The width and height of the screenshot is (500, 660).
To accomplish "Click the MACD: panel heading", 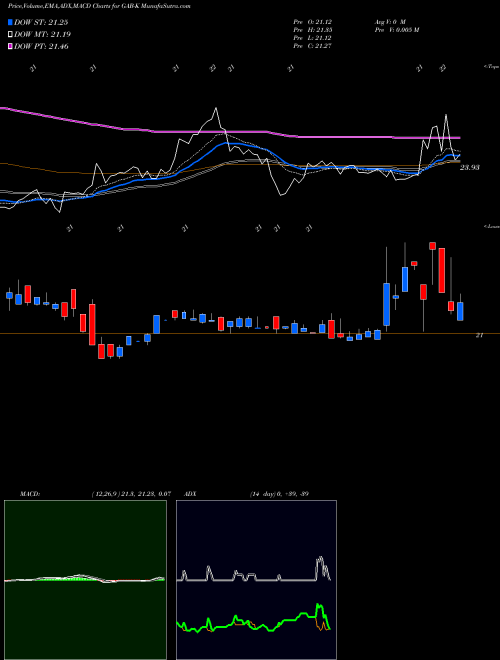I will (30, 494).
